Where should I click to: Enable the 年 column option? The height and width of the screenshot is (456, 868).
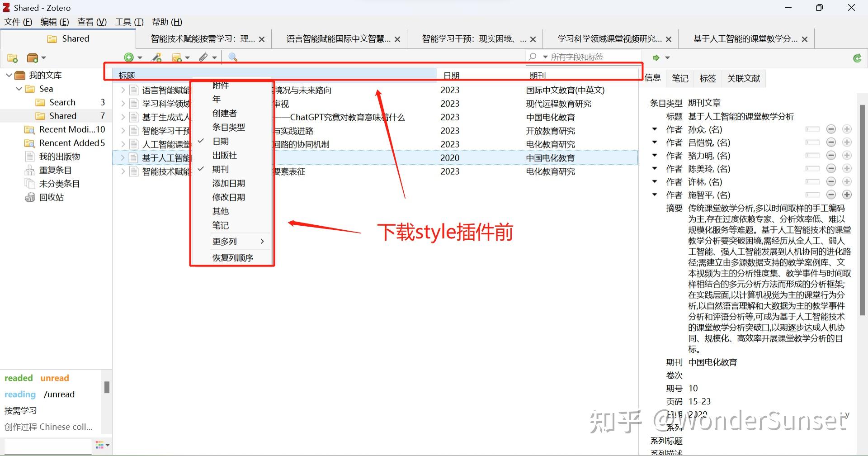(x=217, y=99)
